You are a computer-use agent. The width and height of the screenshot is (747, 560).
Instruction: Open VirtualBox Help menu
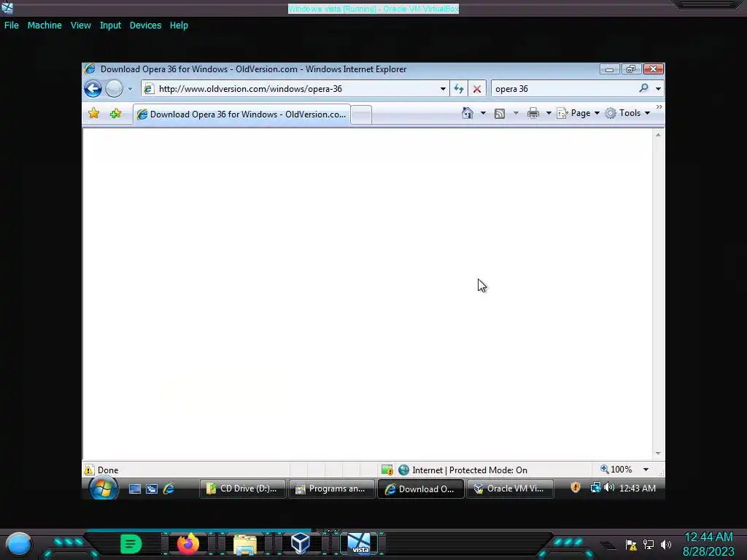click(x=179, y=26)
